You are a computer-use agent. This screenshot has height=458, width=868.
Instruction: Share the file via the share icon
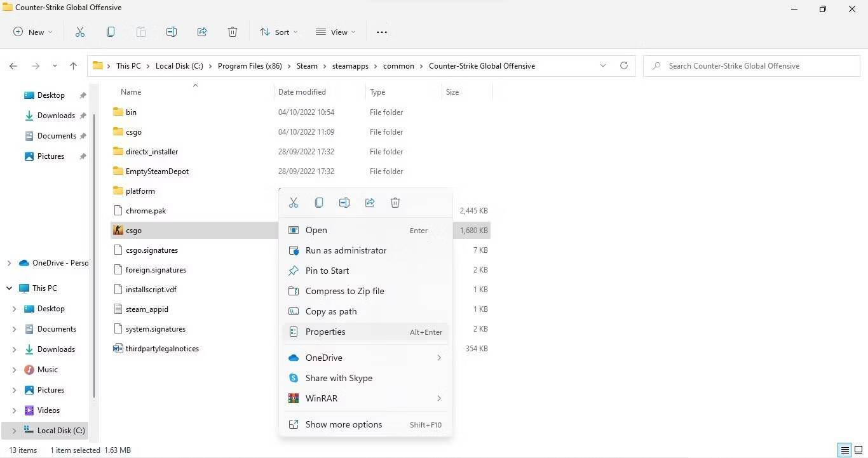point(370,202)
